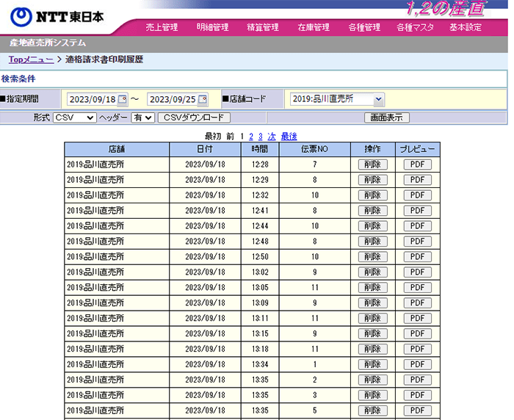Click the 画面表示 button
Viewport: 514px width, 420px height.
pyautogui.click(x=387, y=117)
